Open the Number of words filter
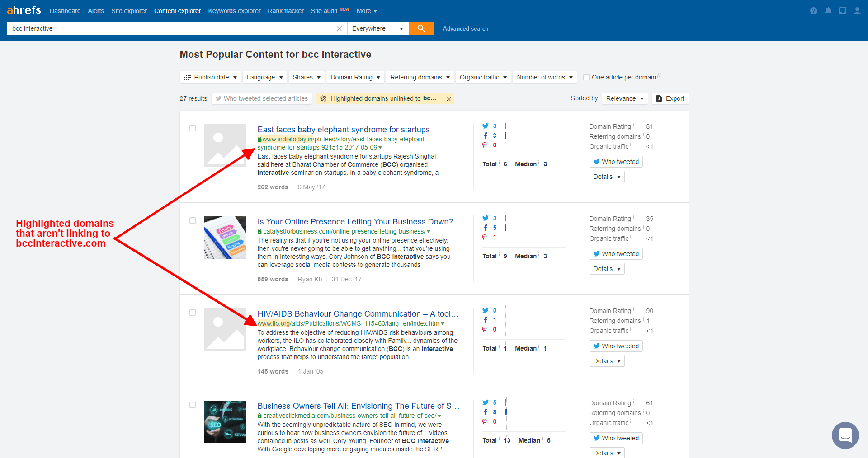Viewport: 868px width, 458px height. [545, 77]
